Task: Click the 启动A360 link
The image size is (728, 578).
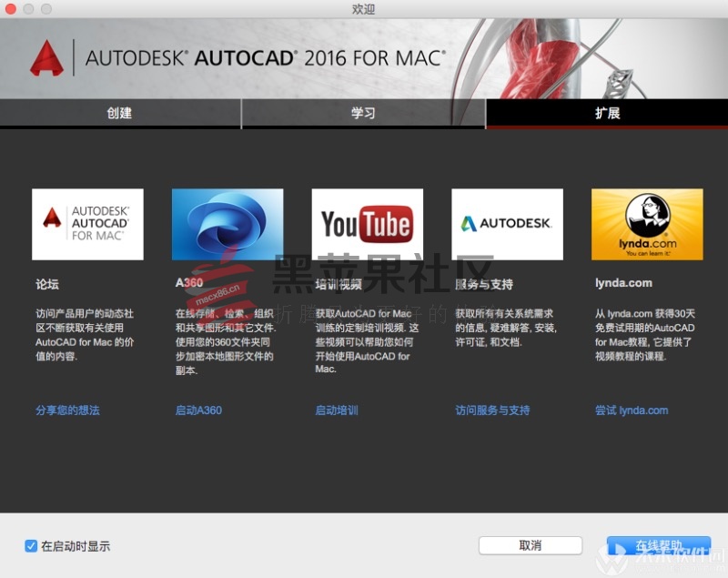Action: [198, 411]
